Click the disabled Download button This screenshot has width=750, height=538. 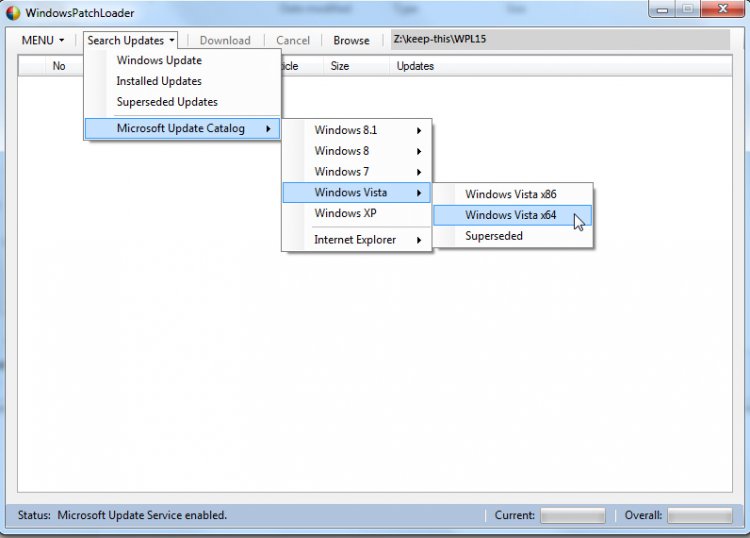coord(225,40)
